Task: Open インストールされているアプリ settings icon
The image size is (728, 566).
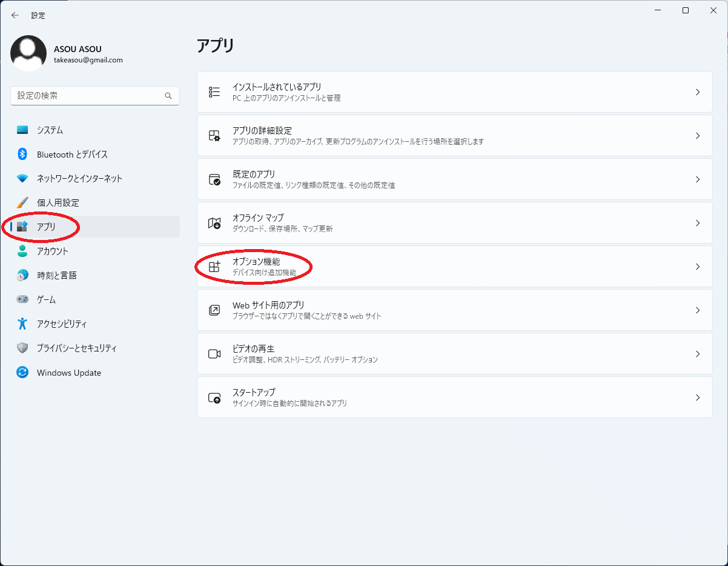Action: click(x=214, y=92)
